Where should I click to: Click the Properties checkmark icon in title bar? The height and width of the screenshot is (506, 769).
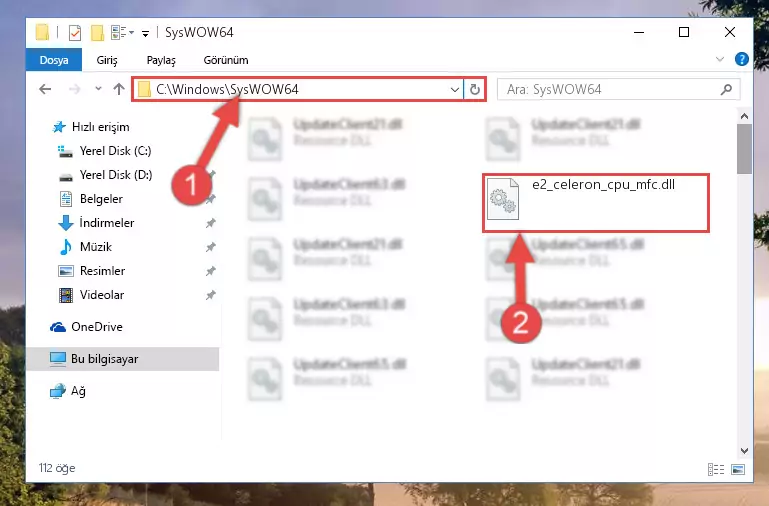[75, 33]
